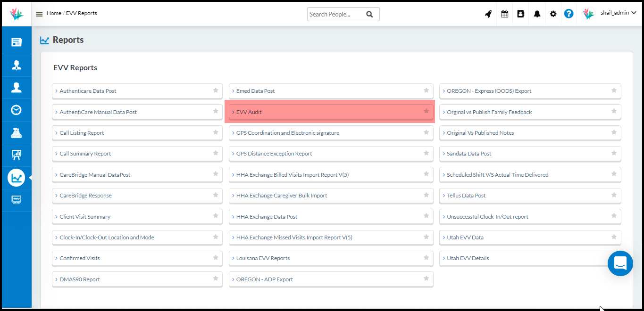
Task: Open the clock icon in left sidebar
Action: (x=17, y=110)
